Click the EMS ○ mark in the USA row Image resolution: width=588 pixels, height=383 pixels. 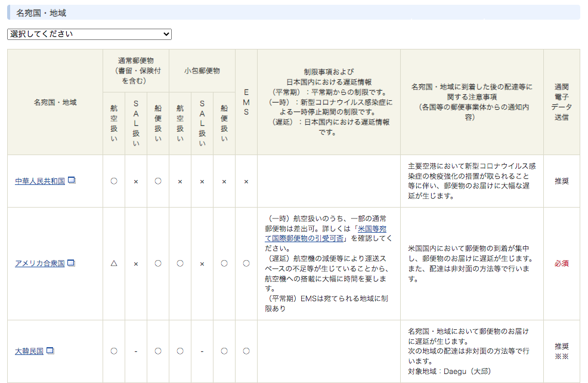click(x=246, y=264)
